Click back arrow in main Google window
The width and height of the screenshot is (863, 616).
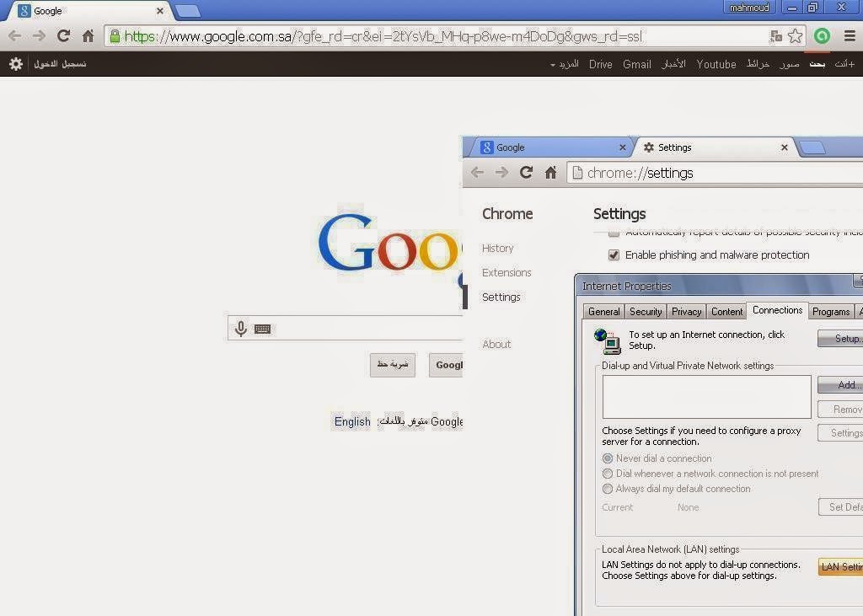[x=15, y=36]
